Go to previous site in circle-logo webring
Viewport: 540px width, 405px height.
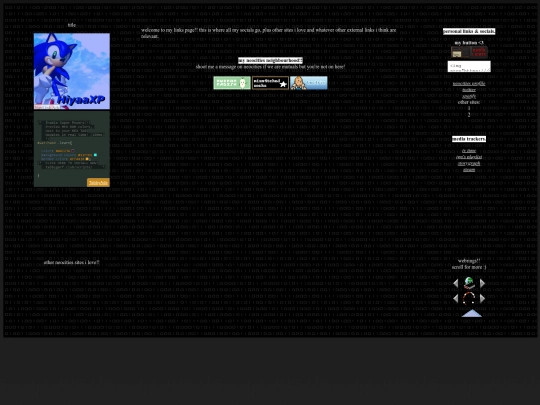(x=456, y=299)
